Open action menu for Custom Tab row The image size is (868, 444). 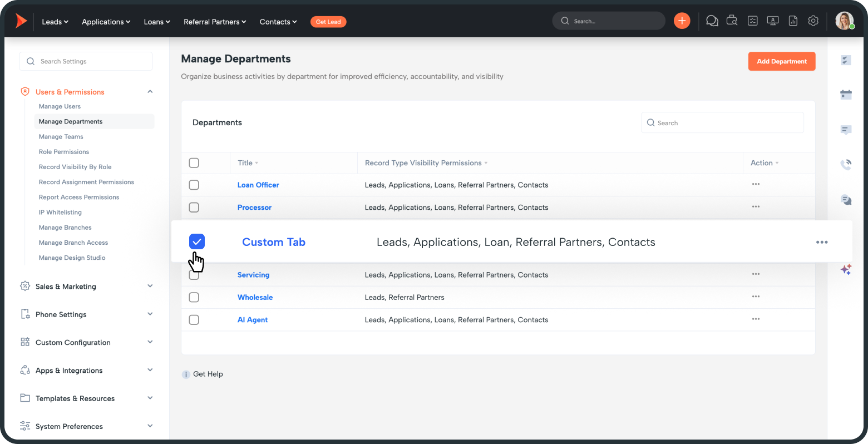[x=822, y=242]
